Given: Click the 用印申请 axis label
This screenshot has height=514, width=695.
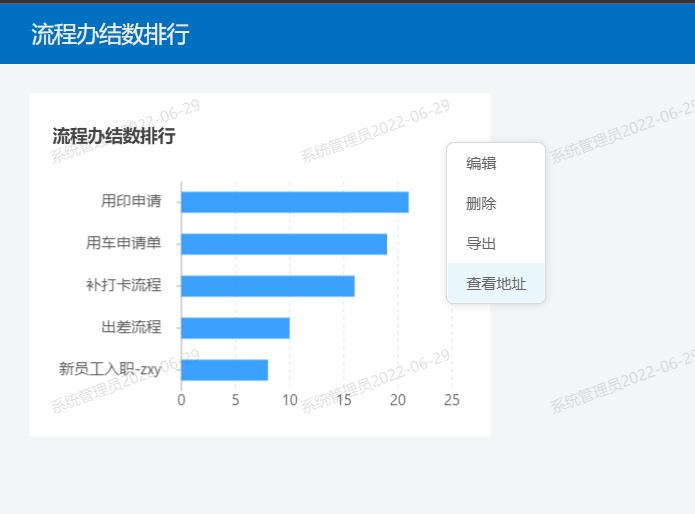Looking at the screenshot, I should pos(131,201).
